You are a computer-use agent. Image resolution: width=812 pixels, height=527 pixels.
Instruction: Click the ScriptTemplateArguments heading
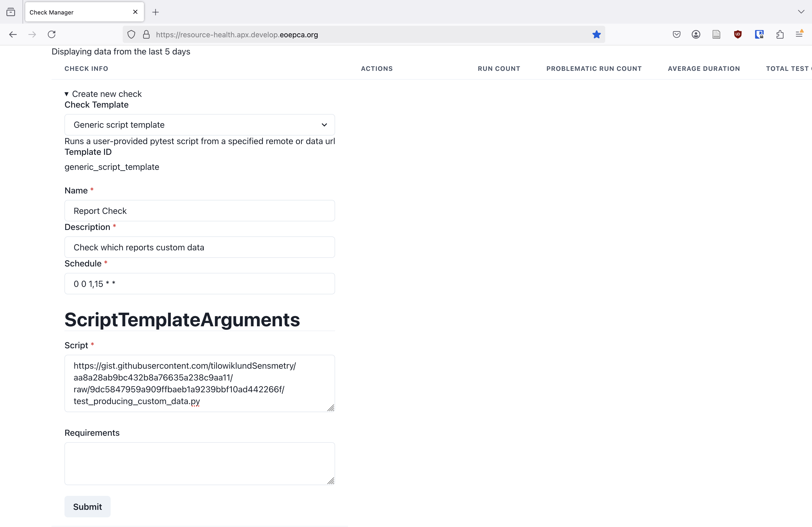coord(182,320)
